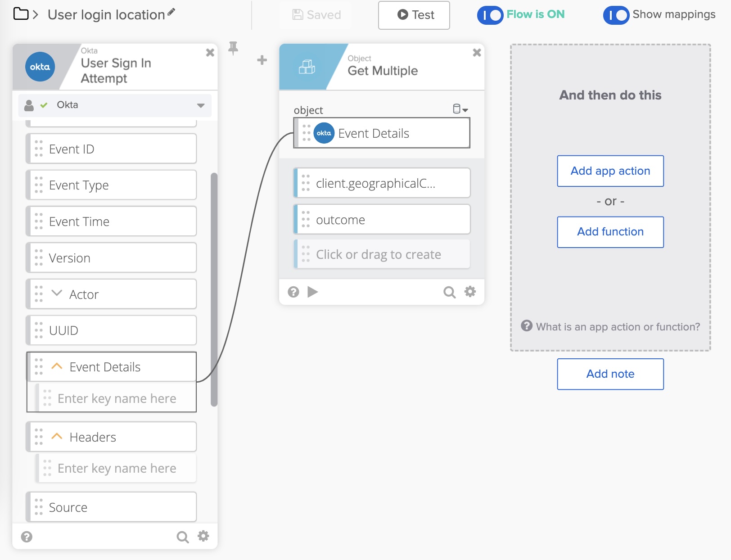This screenshot has height=560, width=731.
Task: Collapse the Headers field chevron
Action: [x=57, y=437]
